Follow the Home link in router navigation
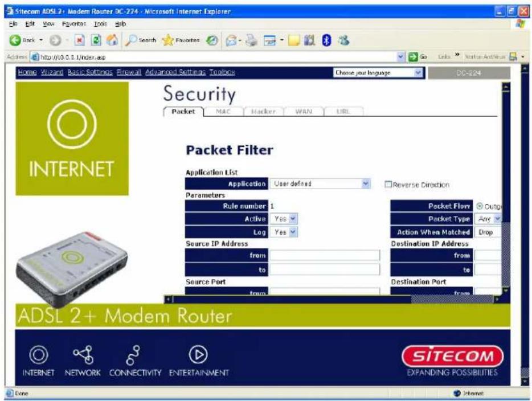532x401 pixels. pos(27,72)
